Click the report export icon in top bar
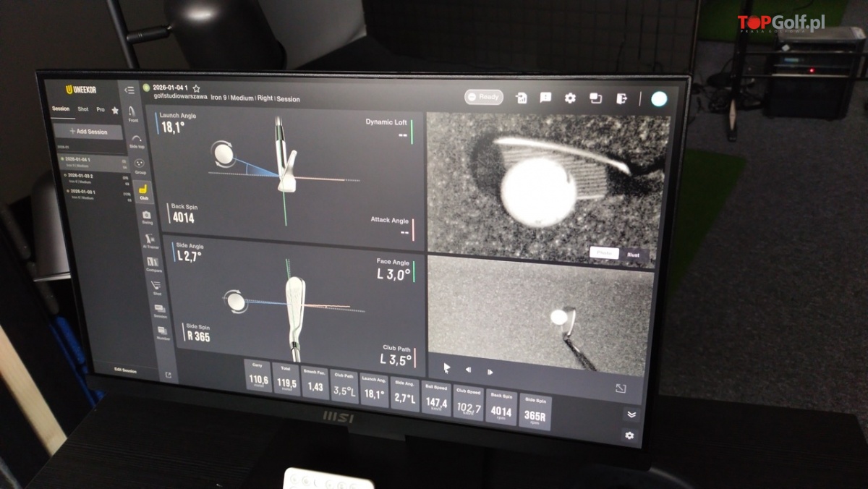The width and height of the screenshot is (868, 489). pos(522,98)
